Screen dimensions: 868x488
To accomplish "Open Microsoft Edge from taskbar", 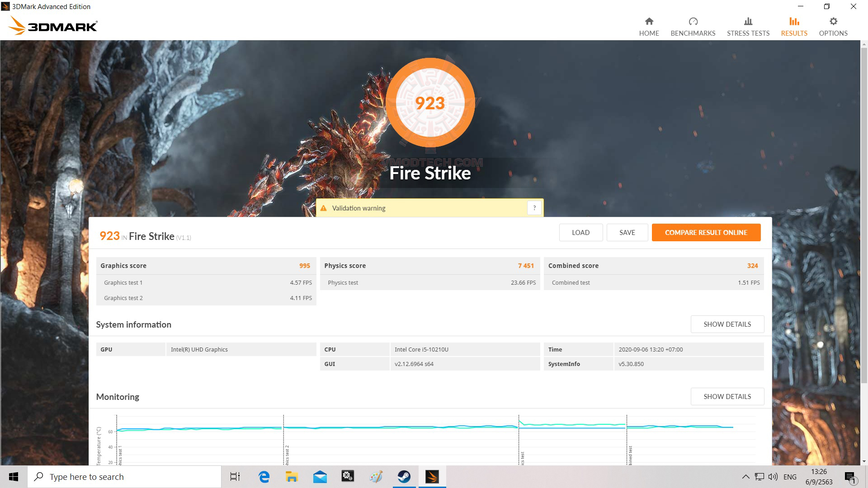I will (x=264, y=477).
